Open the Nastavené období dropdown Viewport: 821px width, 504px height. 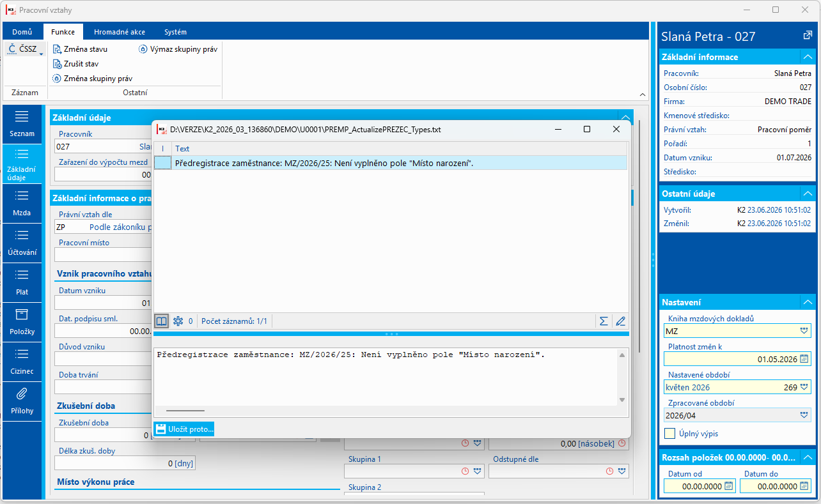[804, 387]
